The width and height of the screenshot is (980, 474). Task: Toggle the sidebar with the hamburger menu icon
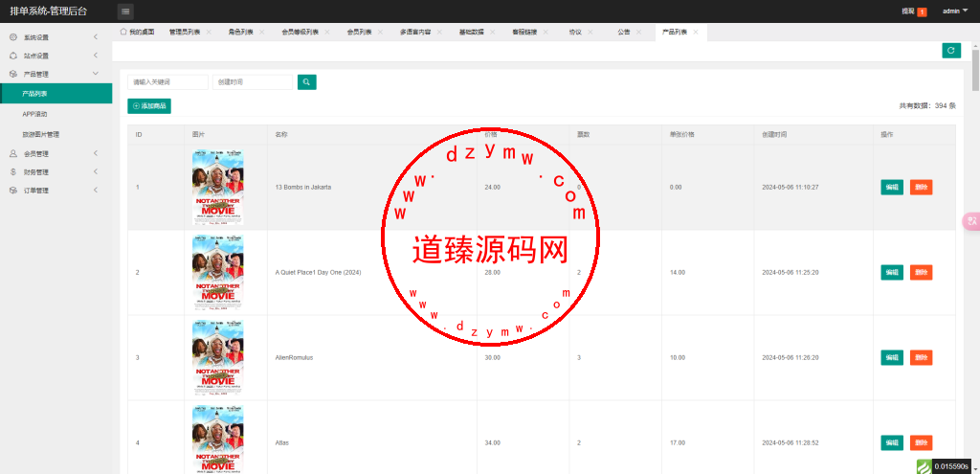click(x=125, y=11)
